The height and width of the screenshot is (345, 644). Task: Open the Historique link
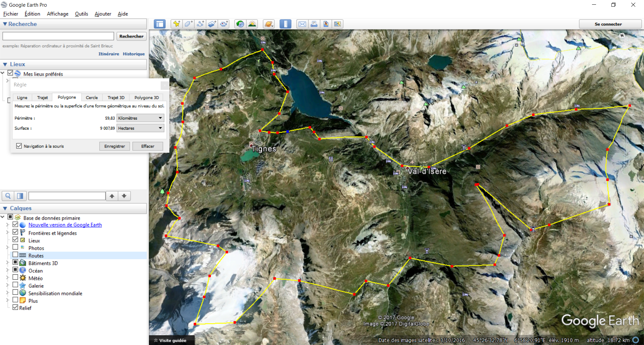tap(134, 54)
